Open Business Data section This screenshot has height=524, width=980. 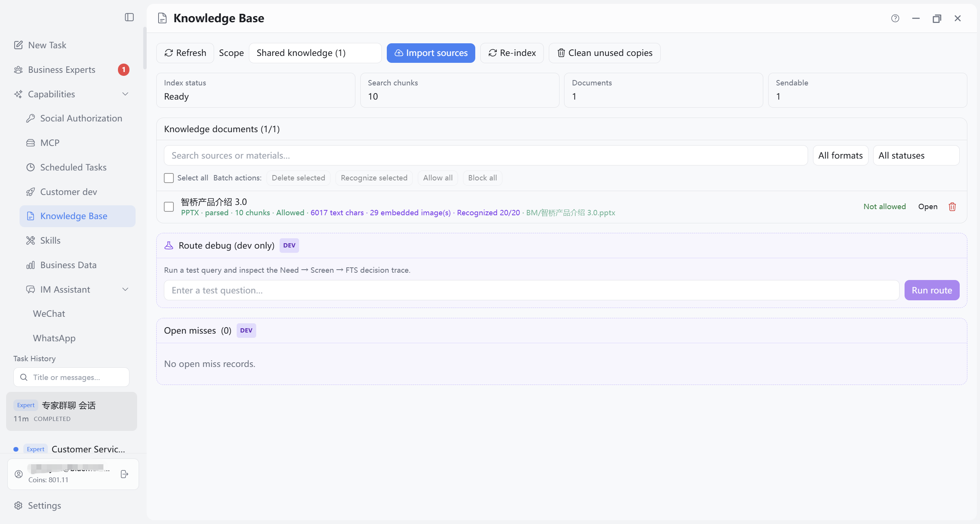coord(77,265)
